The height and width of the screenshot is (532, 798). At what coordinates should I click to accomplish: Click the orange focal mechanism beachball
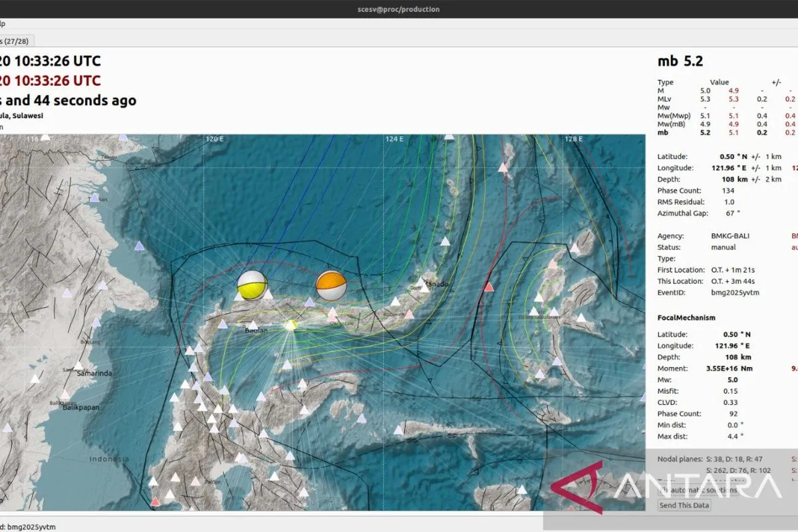pos(331,285)
